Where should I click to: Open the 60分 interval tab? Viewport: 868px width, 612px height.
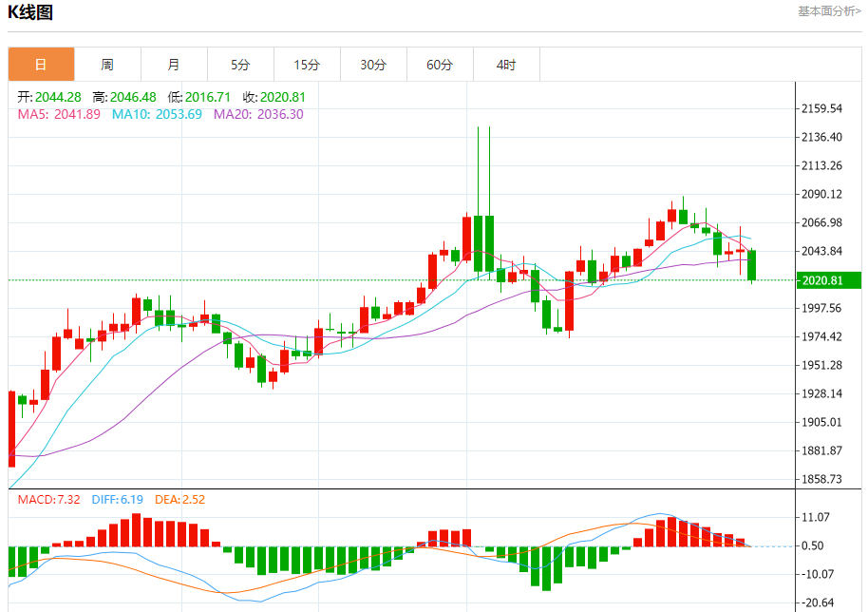tap(440, 65)
